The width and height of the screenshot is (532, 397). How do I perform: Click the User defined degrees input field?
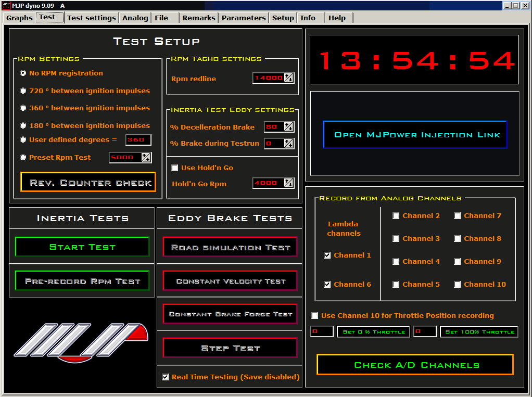point(138,140)
